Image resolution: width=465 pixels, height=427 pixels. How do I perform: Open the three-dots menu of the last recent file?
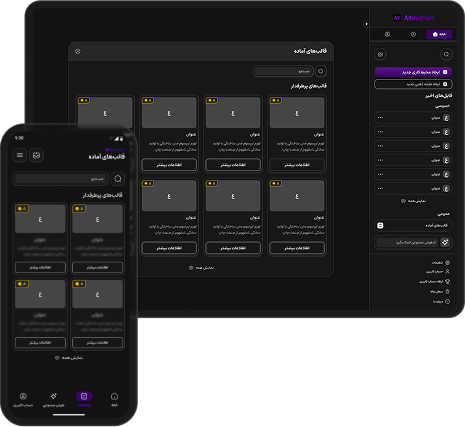coord(380,188)
